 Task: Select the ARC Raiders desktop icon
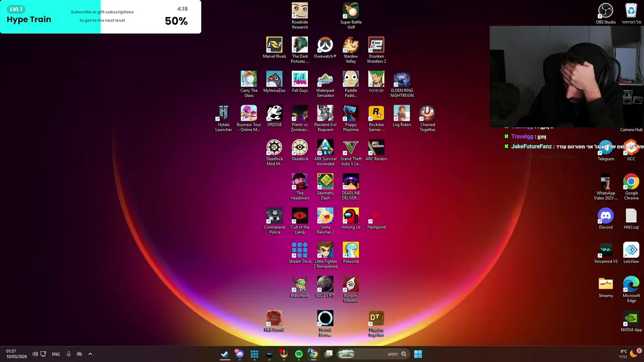376,150
